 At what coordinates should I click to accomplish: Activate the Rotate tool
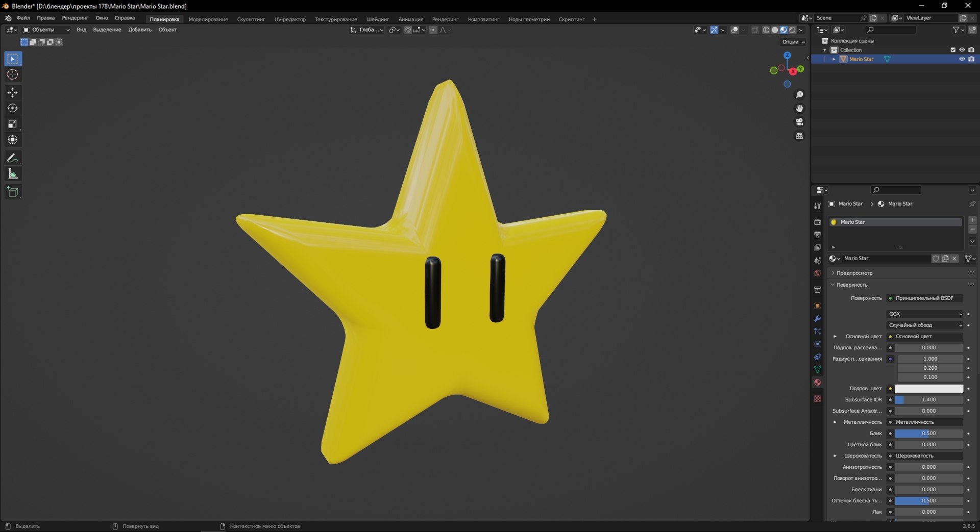[x=13, y=108]
